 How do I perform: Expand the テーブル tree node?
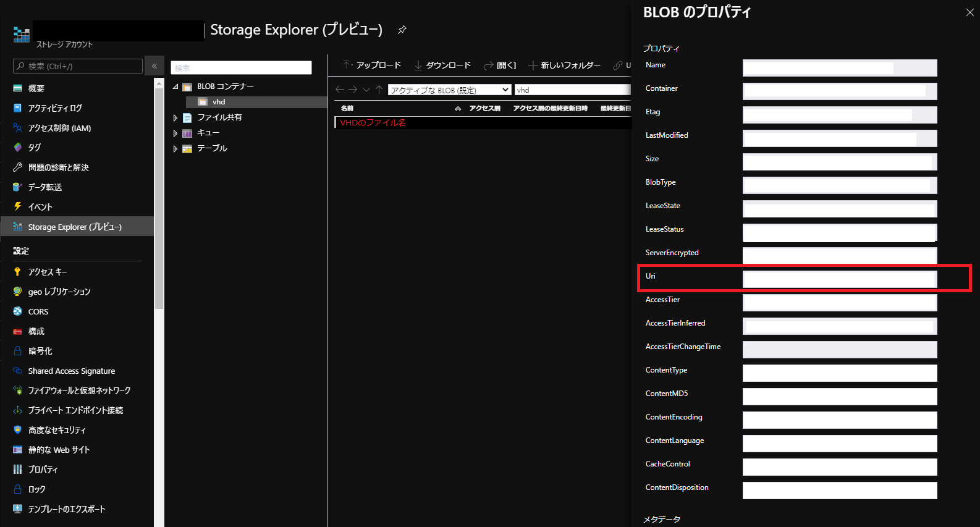pyautogui.click(x=175, y=148)
